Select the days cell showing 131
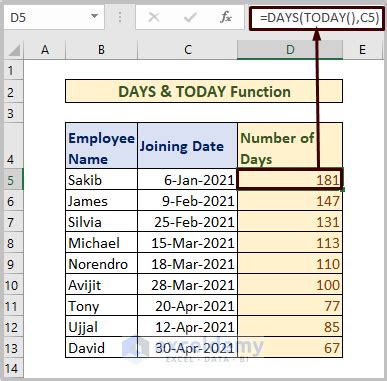Screen dimensions: 387x381 [x=290, y=221]
